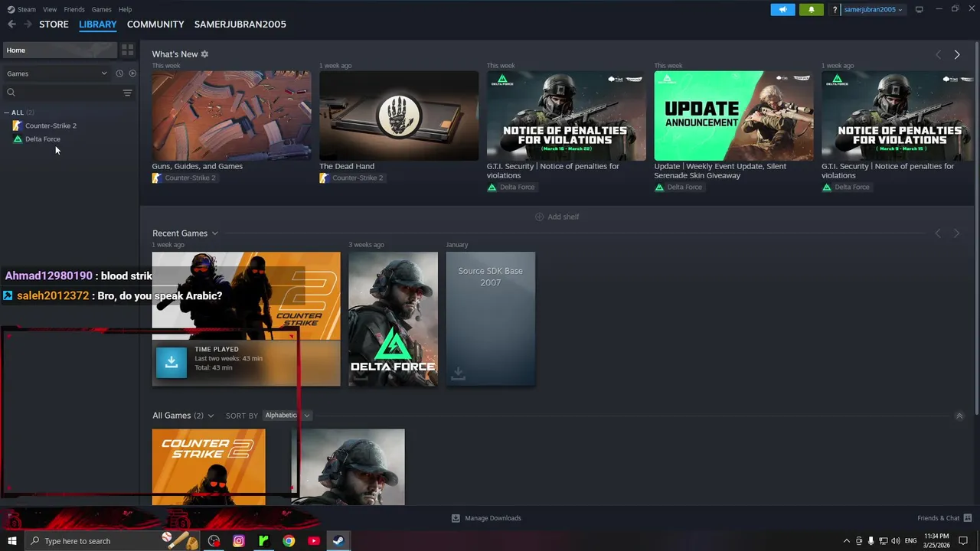Open What's New settings gear

point(204,54)
